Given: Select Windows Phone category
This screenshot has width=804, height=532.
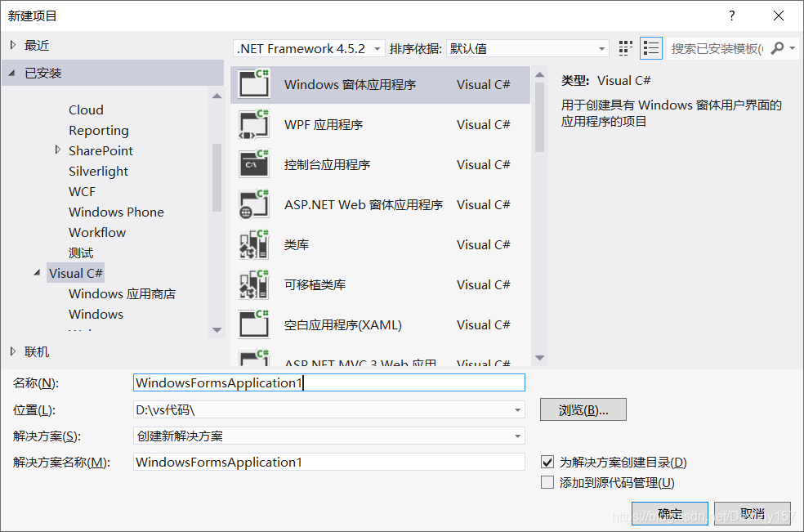Looking at the screenshot, I should [116, 212].
